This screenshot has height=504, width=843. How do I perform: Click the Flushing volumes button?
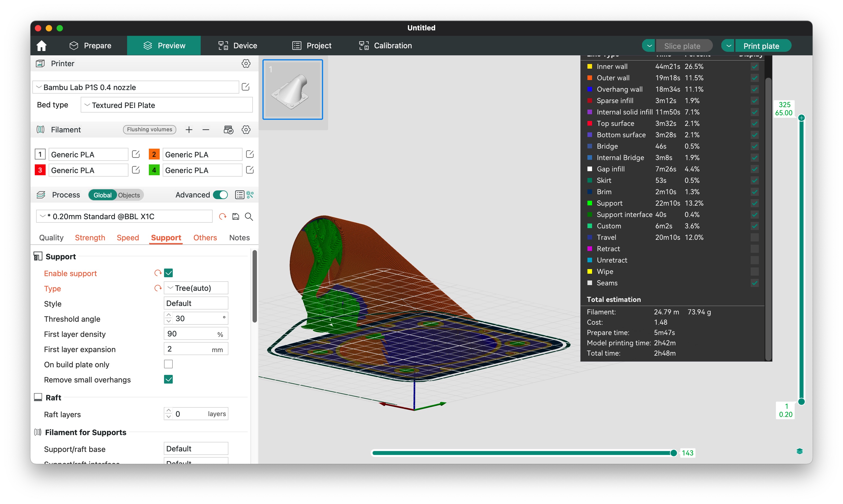(x=149, y=129)
